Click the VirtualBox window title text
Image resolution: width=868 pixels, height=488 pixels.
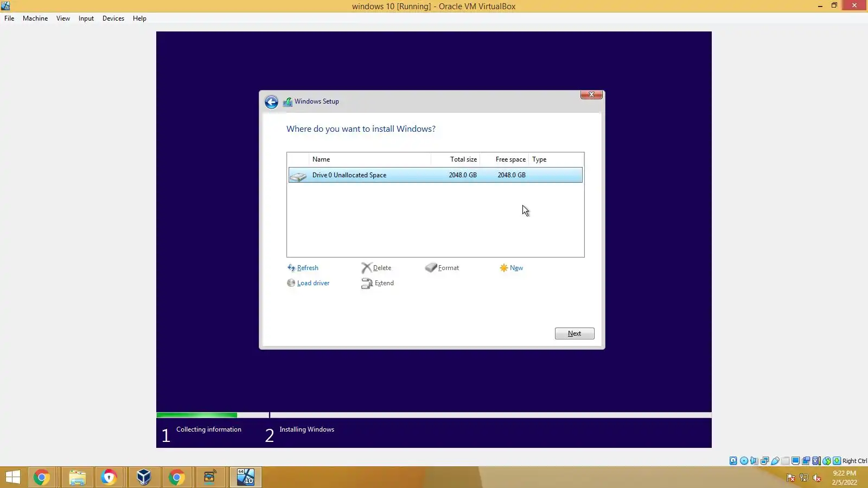(433, 7)
